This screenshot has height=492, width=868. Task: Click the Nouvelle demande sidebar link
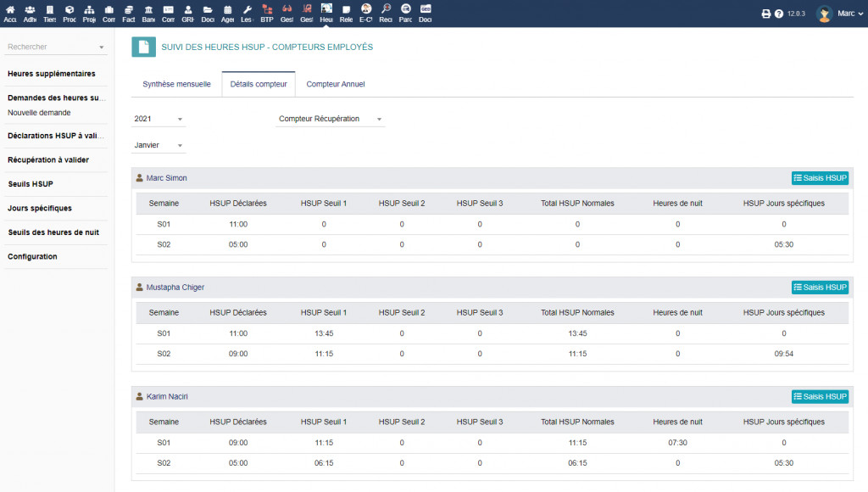[x=39, y=113]
